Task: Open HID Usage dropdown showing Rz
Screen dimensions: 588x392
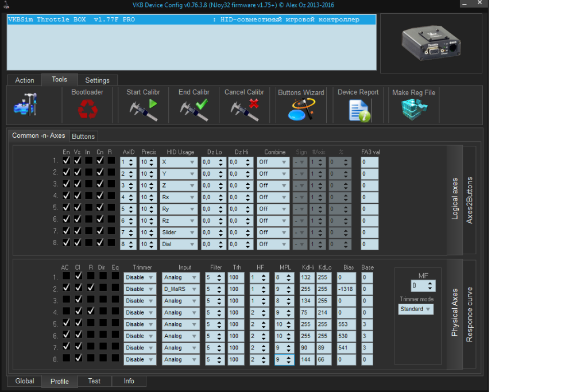Action: (x=179, y=221)
